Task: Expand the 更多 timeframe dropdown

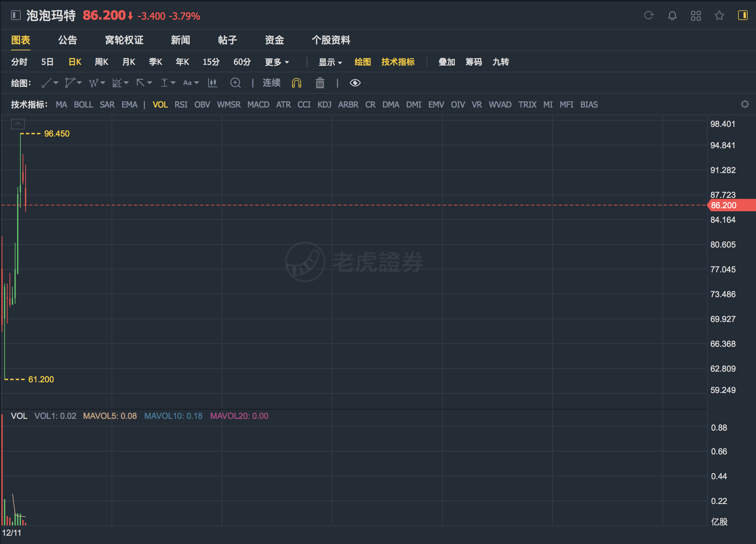Action: 277,62
